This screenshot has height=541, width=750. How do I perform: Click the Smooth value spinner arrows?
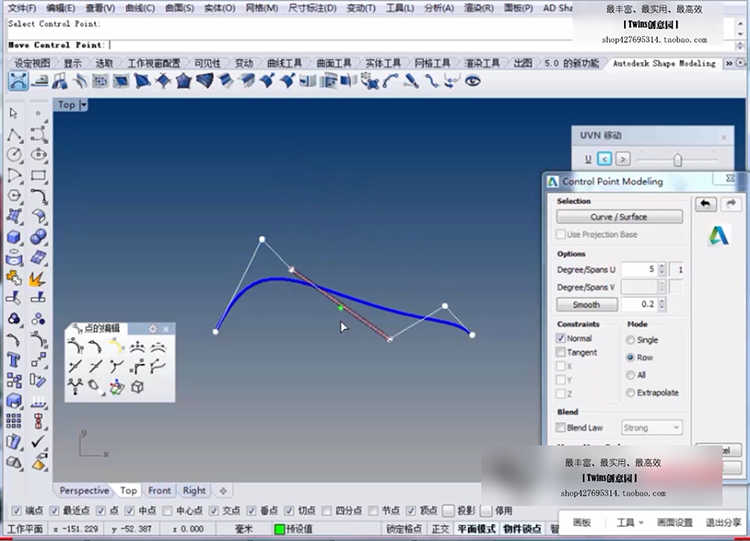(662, 304)
